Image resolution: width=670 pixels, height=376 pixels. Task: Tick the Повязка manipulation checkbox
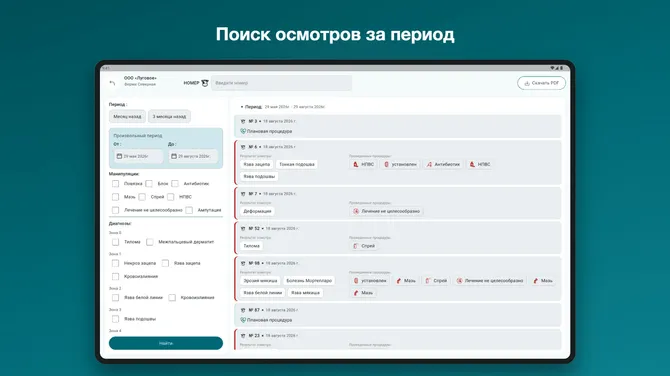pos(115,184)
